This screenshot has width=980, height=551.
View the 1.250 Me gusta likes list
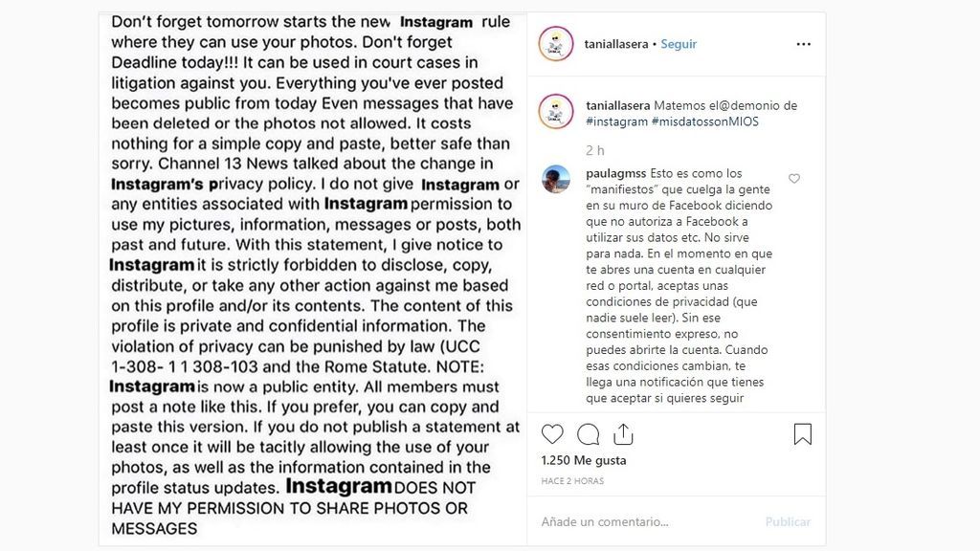[584, 460]
